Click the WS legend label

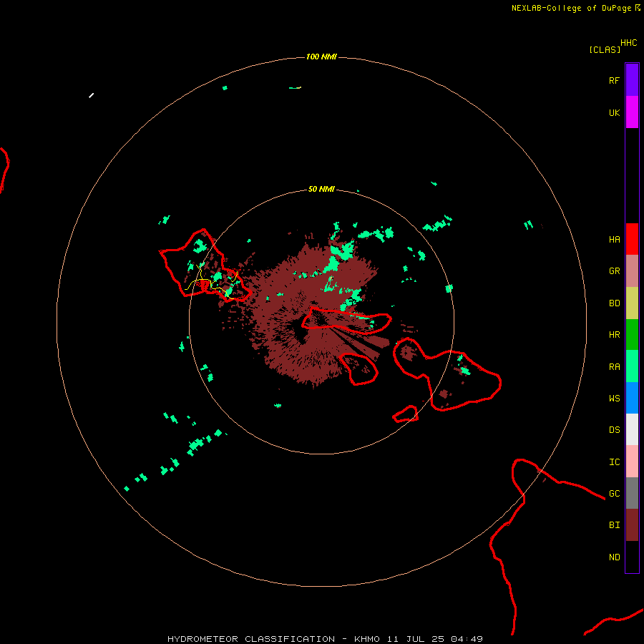pyautogui.click(x=614, y=398)
